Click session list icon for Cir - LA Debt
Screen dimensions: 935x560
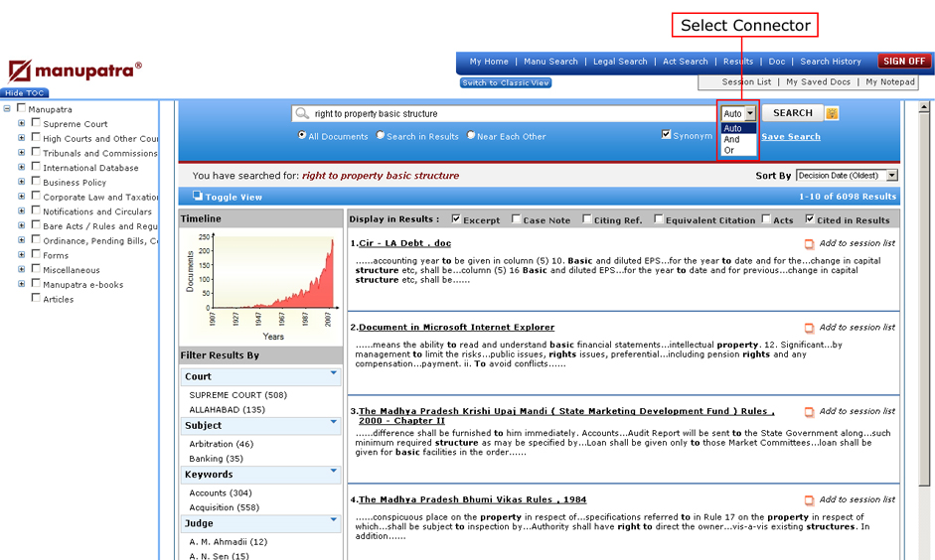(x=809, y=243)
